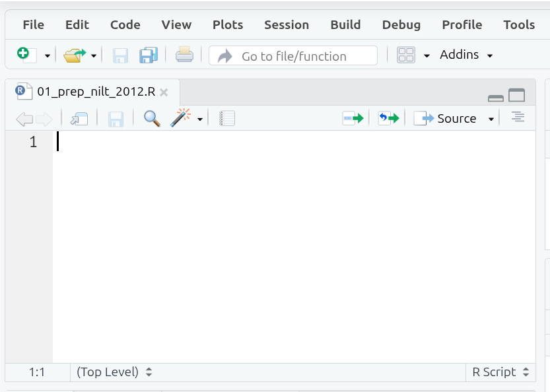Viewport: 550px width, 392px height.
Task: Open the Source button dropdown arrow
Action: pyautogui.click(x=491, y=118)
